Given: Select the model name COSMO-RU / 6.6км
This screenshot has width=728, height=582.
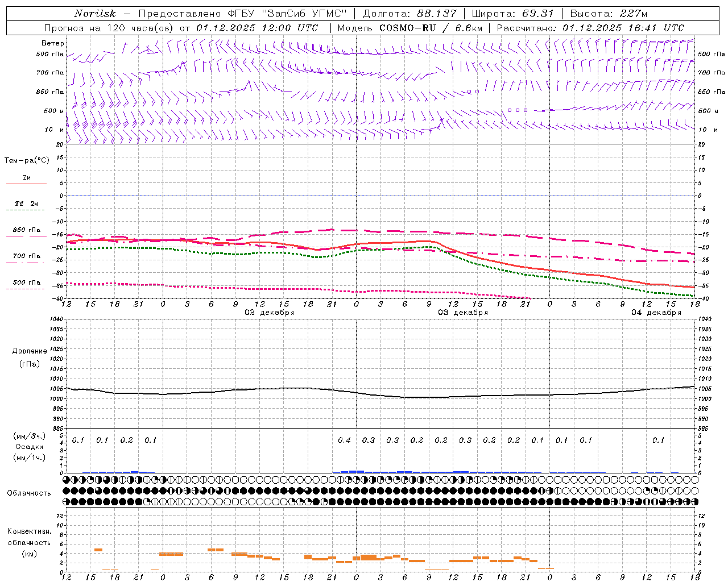Looking at the screenshot, I should pos(431,28).
